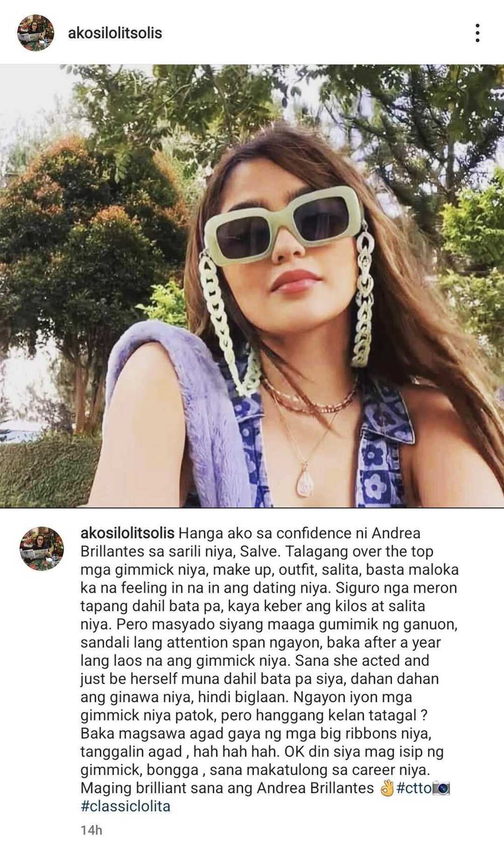Viewport: 504px width, 851px height.
Task: Tap the header profile picture of akosilolitsolis
Action: (x=35, y=33)
